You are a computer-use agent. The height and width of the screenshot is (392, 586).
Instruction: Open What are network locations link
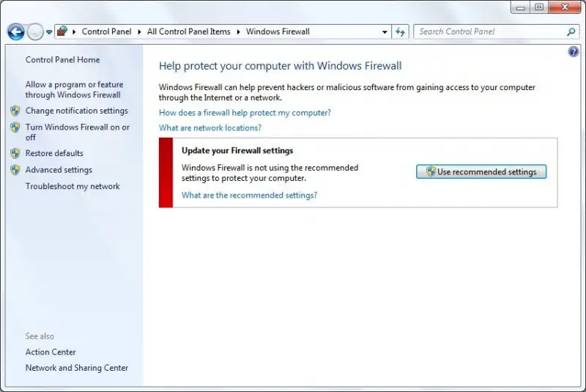[x=210, y=127]
